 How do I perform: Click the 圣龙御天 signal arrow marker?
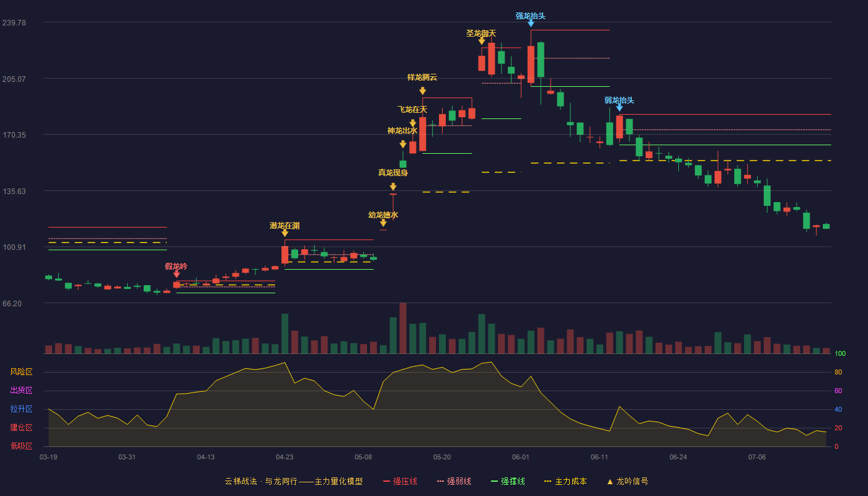click(482, 42)
